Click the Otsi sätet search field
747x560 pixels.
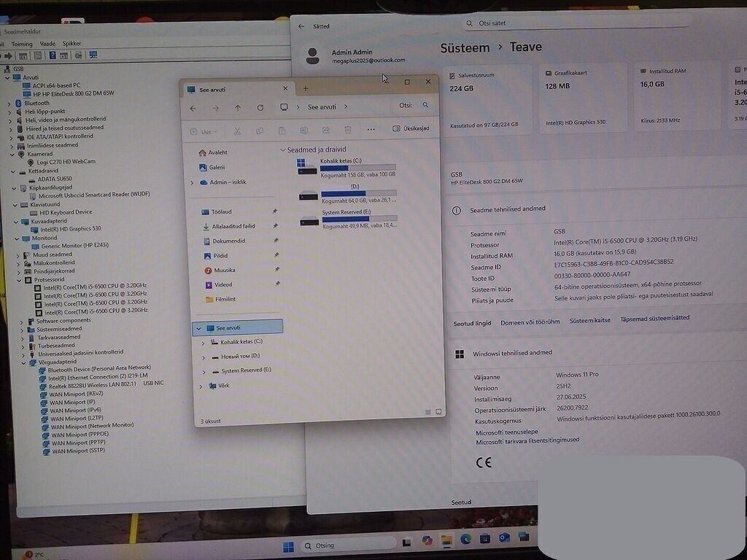(576, 23)
